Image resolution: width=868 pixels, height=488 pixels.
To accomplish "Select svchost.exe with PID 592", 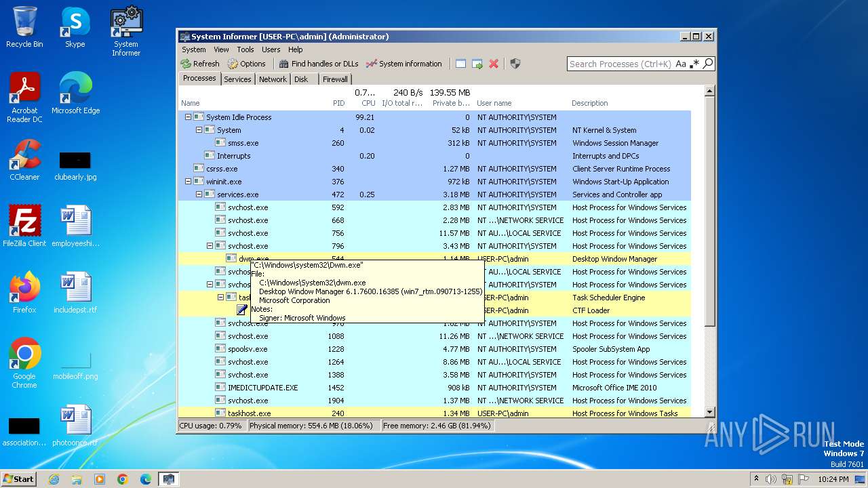I will (x=435, y=207).
